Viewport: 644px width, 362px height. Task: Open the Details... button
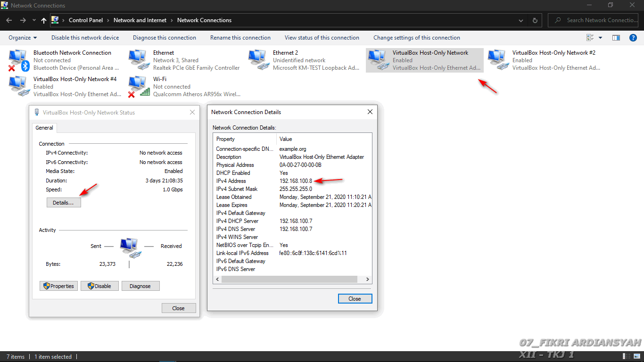click(64, 202)
